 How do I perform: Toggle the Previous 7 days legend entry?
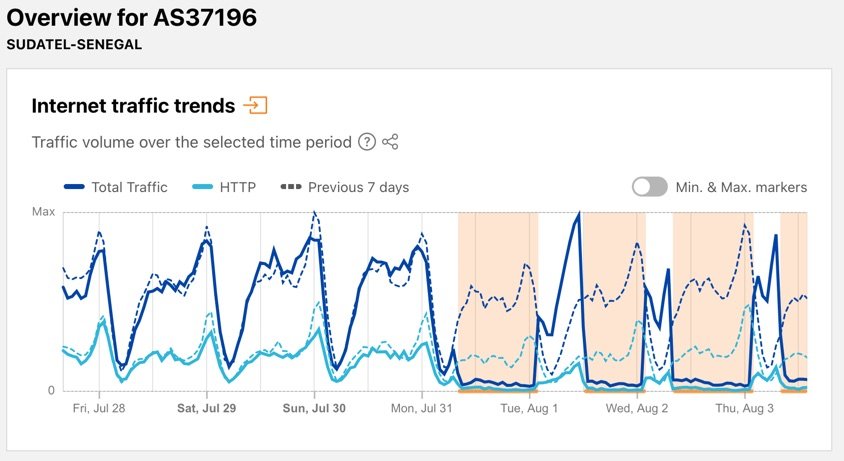point(344,187)
